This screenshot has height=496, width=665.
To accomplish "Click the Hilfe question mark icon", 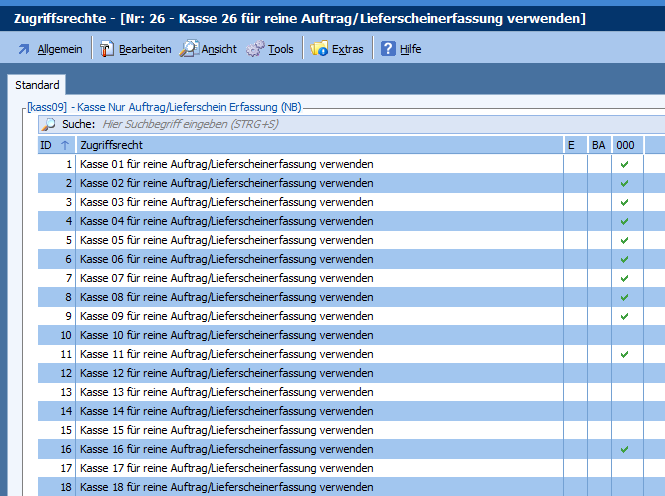I will 388,49.
